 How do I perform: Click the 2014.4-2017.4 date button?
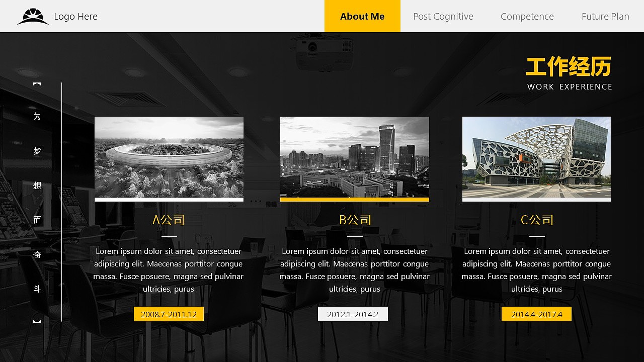click(x=536, y=314)
